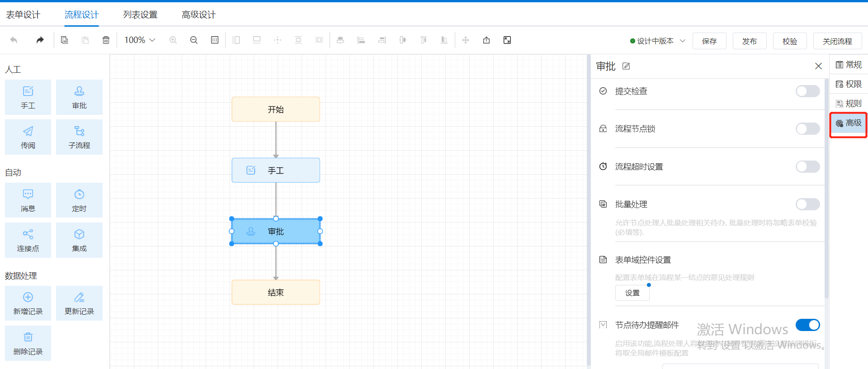Toggle the 提交检查 switch
The height and width of the screenshot is (369, 868).
pos(807,91)
